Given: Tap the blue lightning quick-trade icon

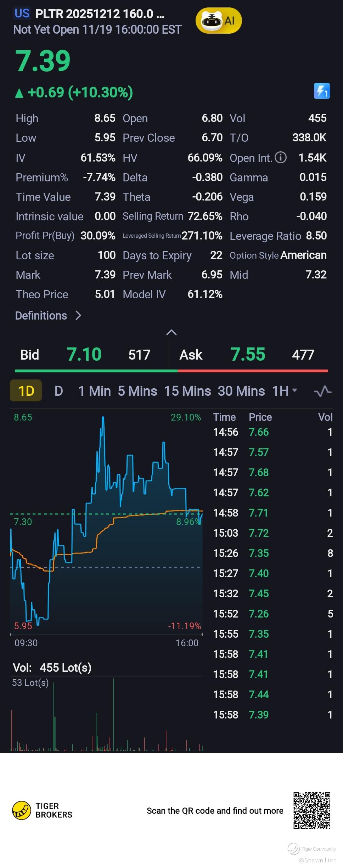Looking at the screenshot, I should pyautogui.click(x=322, y=91).
